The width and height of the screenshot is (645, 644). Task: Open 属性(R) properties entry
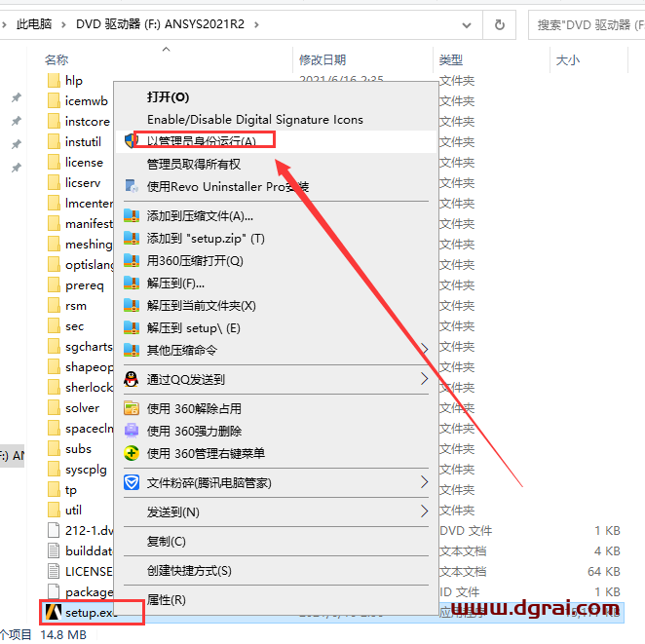tap(167, 600)
